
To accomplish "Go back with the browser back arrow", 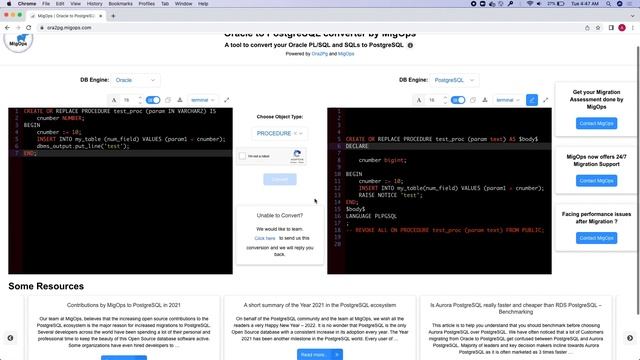I will (7, 28).
